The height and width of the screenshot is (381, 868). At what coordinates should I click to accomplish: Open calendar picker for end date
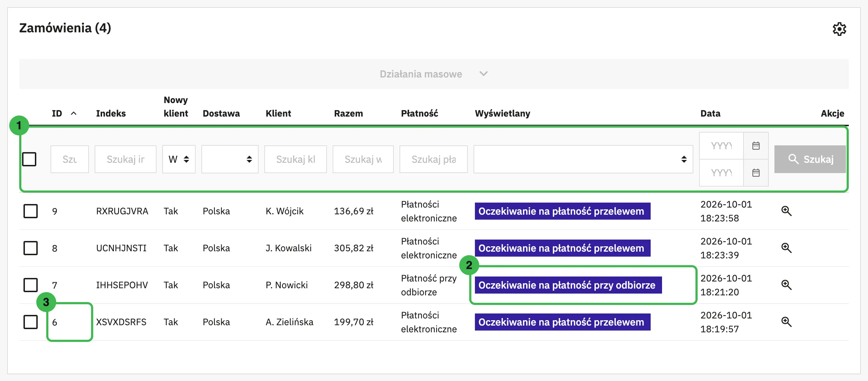[x=756, y=173]
